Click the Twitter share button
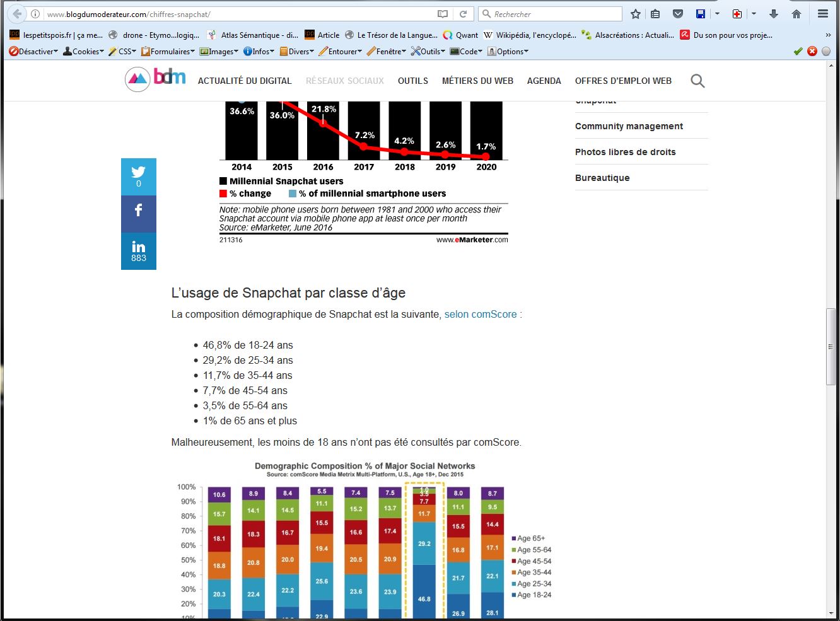Viewport: 840px width, 621px height. 139,177
